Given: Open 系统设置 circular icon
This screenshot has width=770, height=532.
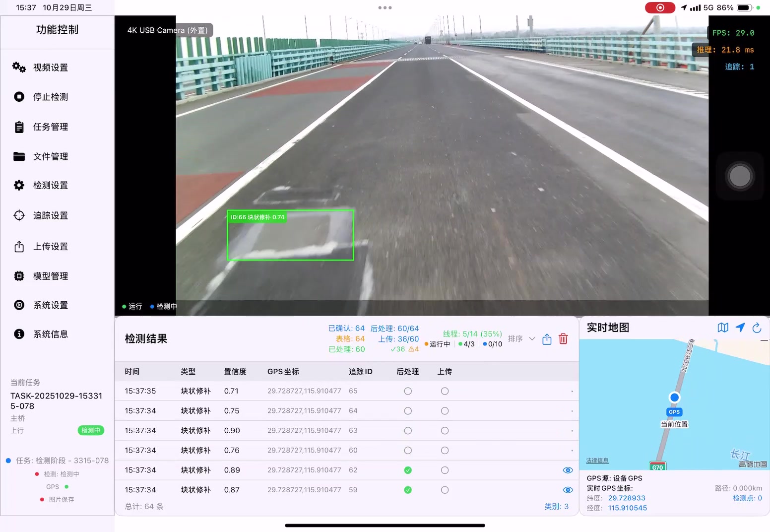Looking at the screenshot, I should (x=19, y=305).
